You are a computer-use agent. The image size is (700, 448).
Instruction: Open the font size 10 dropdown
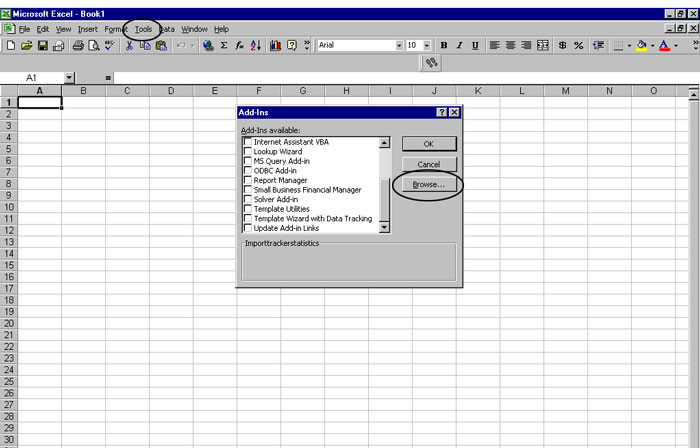[427, 45]
